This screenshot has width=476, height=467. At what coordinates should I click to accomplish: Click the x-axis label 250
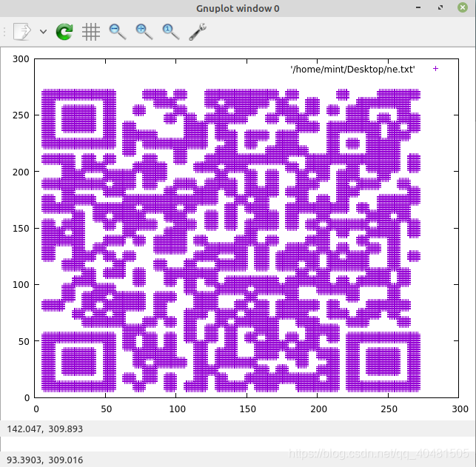[x=389, y=409]
